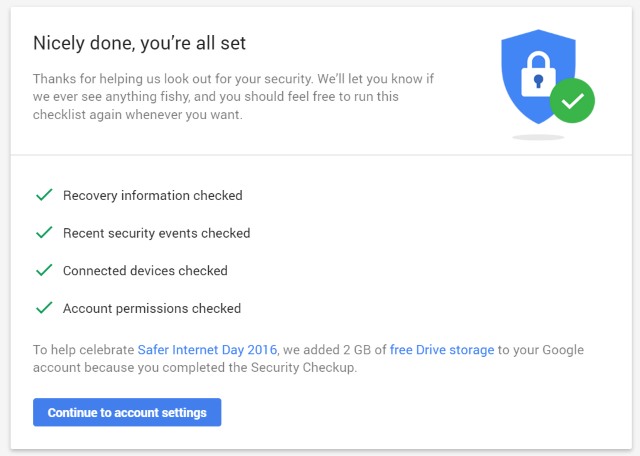Click the horizontal divider below the header
640x456 pixels.
coord(320,155)
